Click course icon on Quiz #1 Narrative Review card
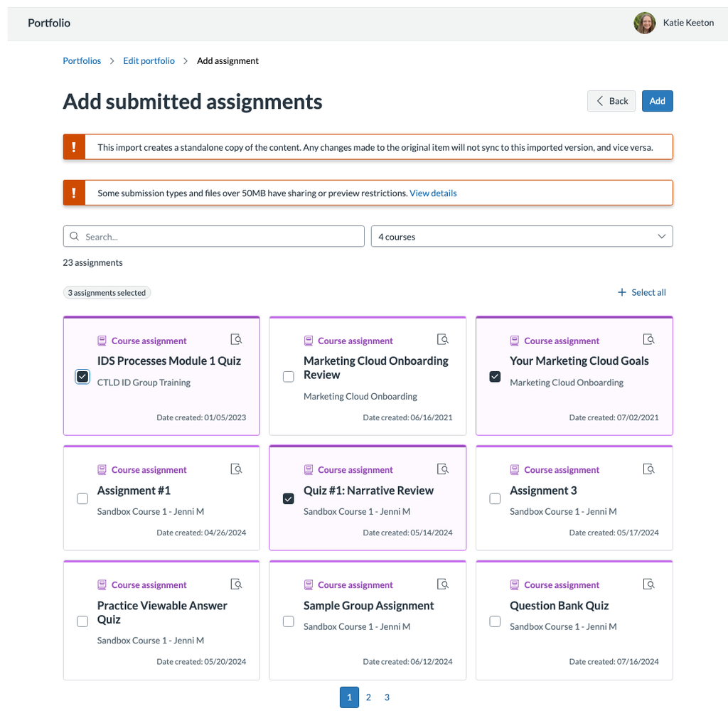The image size is (728, 711). point(309,470)
